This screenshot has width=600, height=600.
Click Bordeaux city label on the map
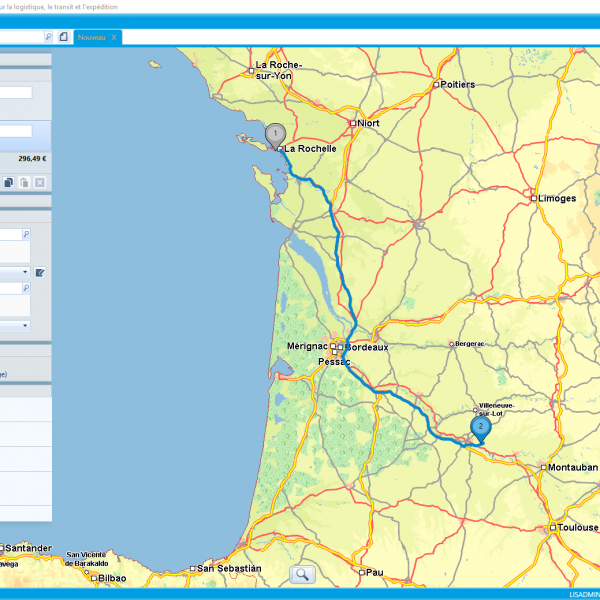[366, 347]
